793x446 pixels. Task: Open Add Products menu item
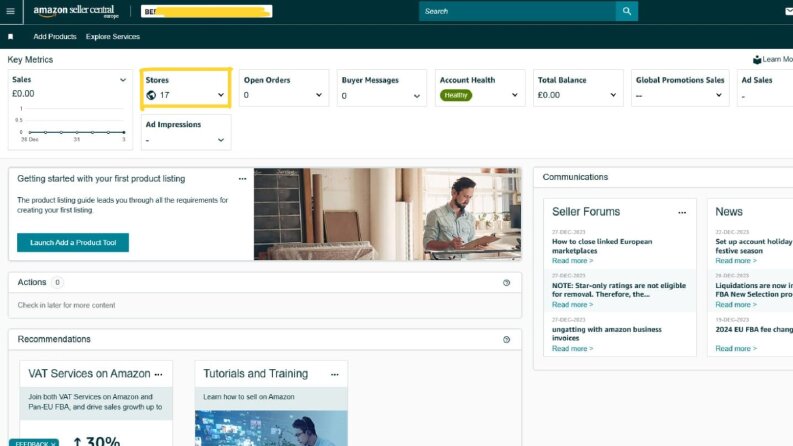coord(55,36)
